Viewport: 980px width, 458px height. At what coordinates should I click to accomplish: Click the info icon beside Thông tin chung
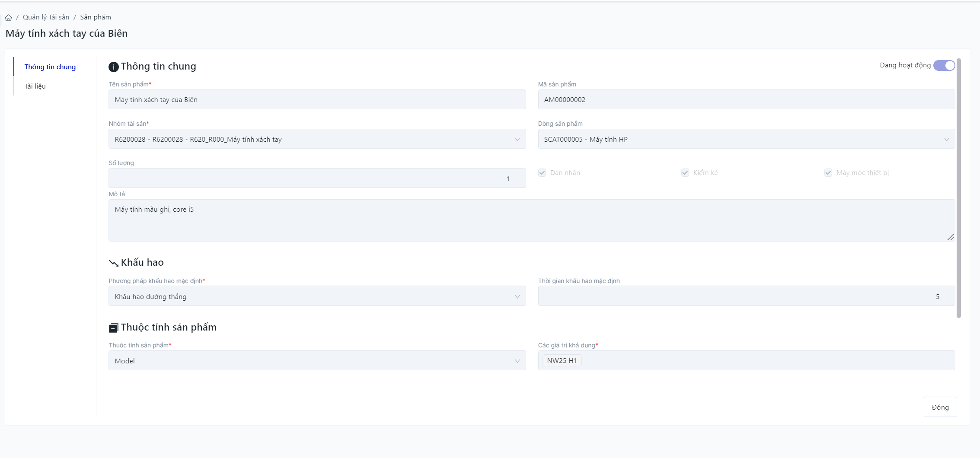click(x=113, y=67)
